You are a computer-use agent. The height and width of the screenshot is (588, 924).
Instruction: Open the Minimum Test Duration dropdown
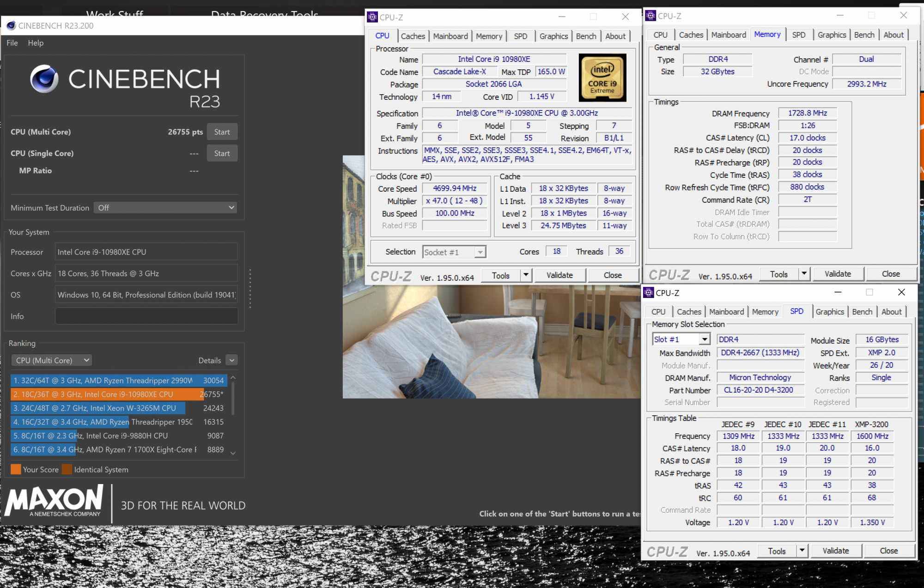tap(165, 208)
